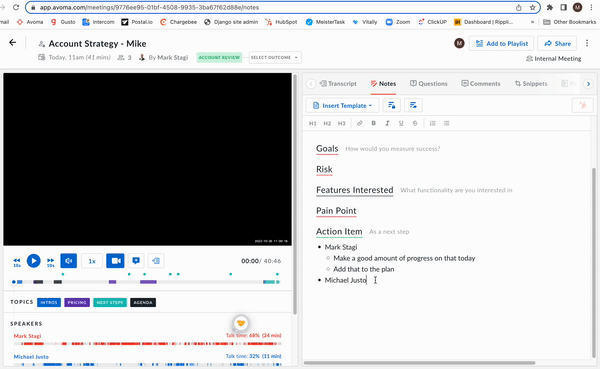Open the Select Outcome dropdown
This screenshot has height=369, width=600.
pyautogui.click(x=275, y=57)
